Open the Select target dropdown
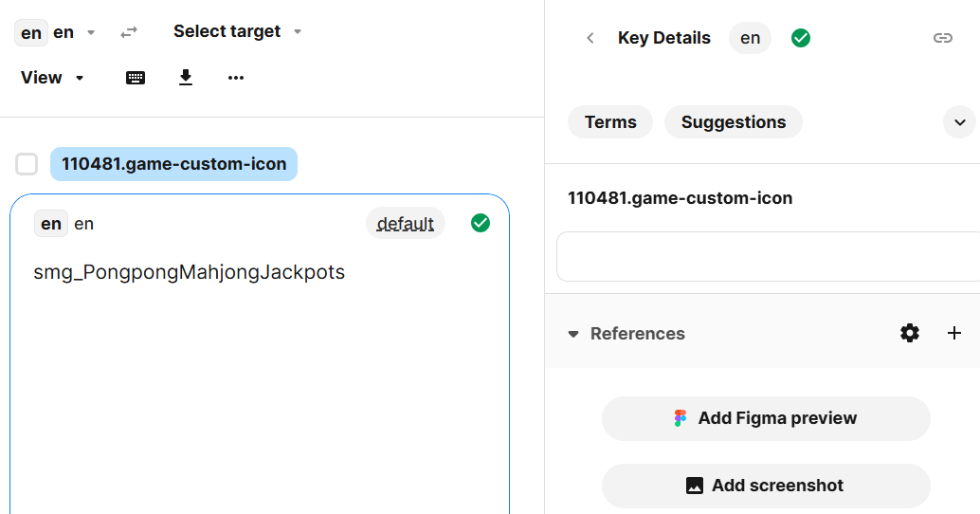 [x=237, y=31]
